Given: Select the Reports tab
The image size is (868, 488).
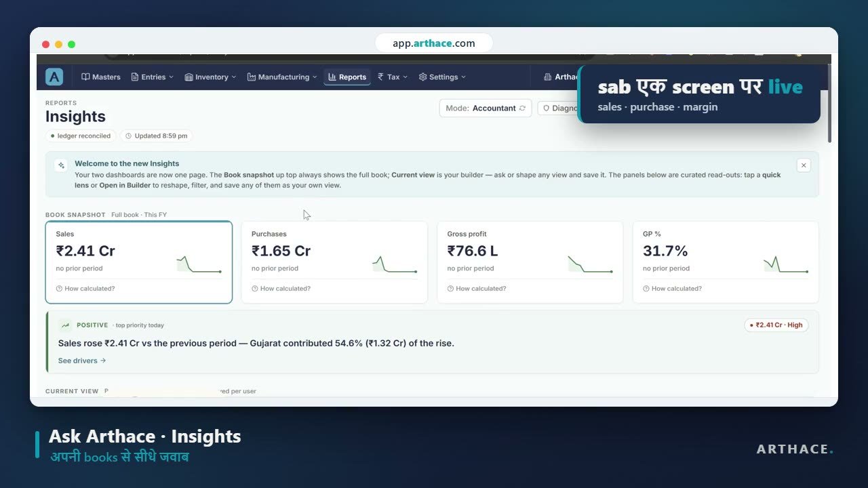Looking at the screenshot, I should [x=347, y=77].
